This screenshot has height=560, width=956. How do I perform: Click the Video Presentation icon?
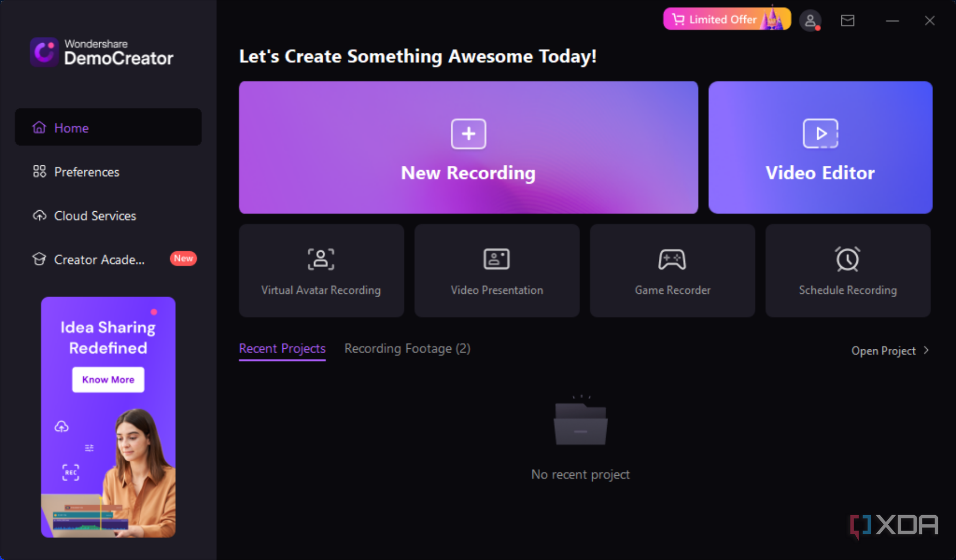tap(497, 259)
